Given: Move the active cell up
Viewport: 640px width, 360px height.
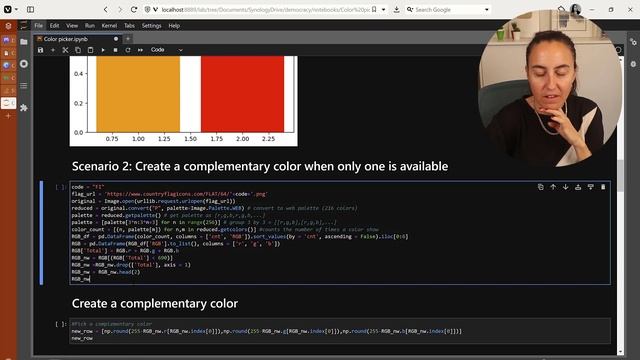Looking at the screenshot, I should (553, 187).
